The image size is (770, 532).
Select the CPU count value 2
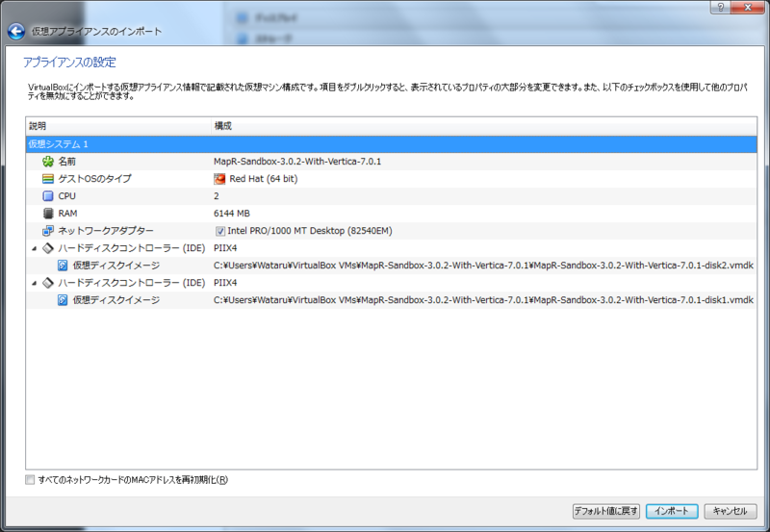click(216, 196)
